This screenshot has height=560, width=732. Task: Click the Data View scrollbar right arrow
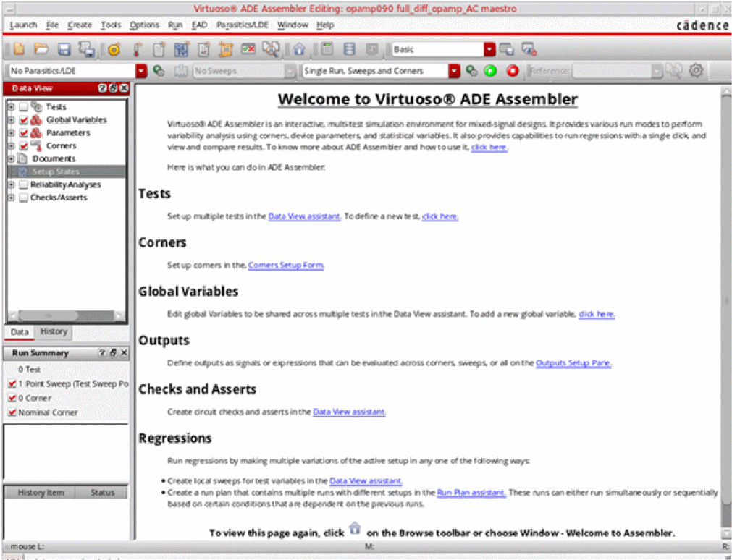[120, 316]
